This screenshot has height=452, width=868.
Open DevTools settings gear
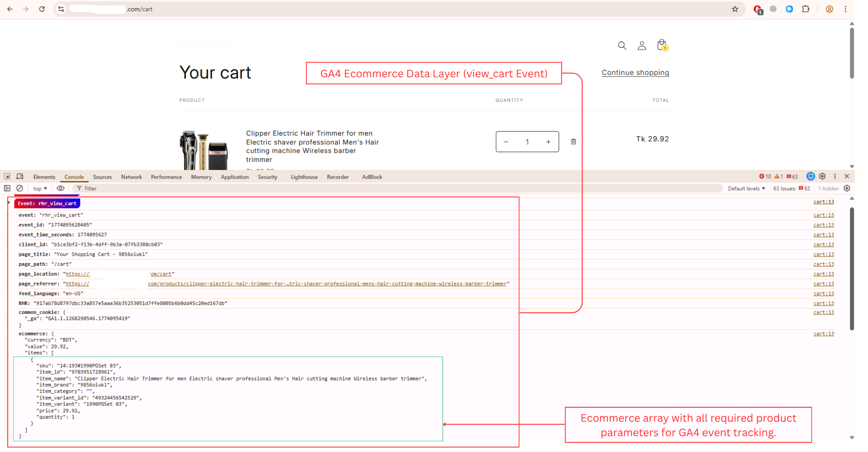click(823, 176)
